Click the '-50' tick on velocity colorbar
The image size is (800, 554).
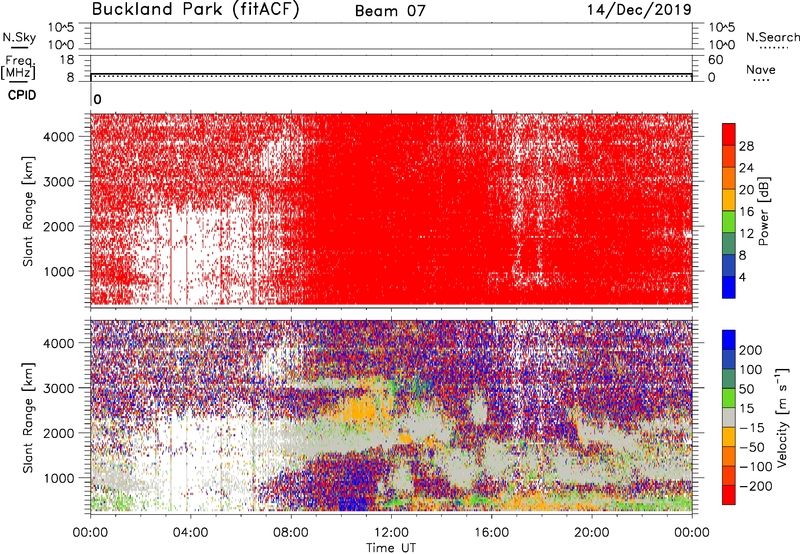click(x=752, y=447)
